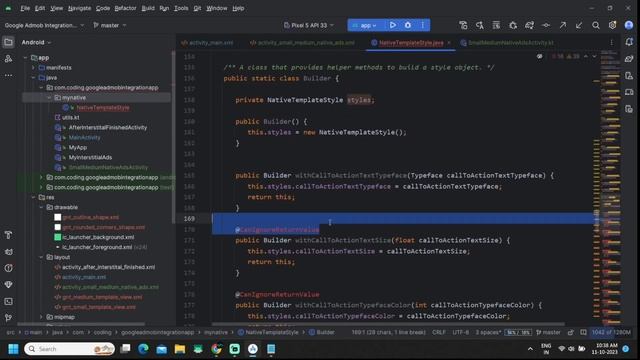Open More run actions menu
640x360 pixels.
point(423,25)
